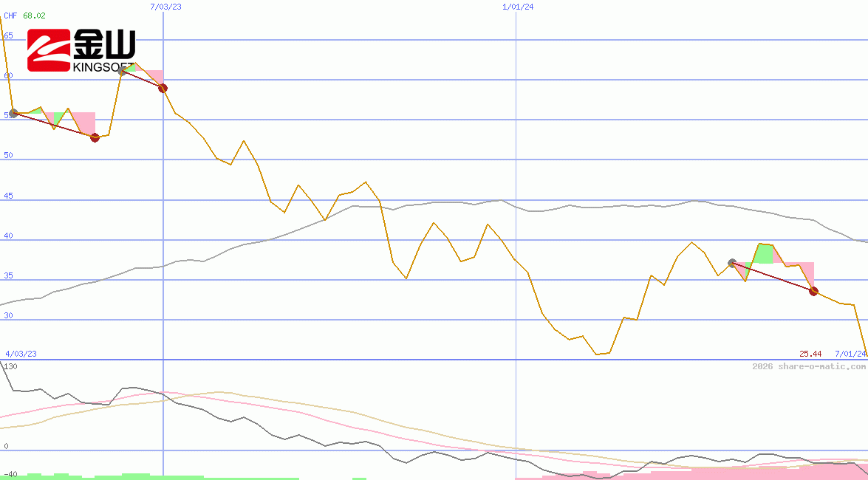Screen dimensions: 868x480
Task: Select the 1/01/24 date label
Action: point(518,7)
